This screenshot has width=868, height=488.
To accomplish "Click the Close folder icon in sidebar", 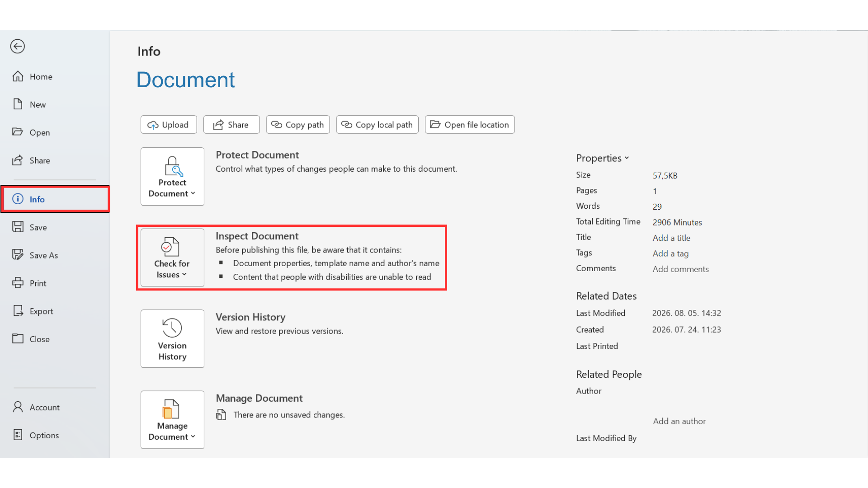I will pos(18,338).
